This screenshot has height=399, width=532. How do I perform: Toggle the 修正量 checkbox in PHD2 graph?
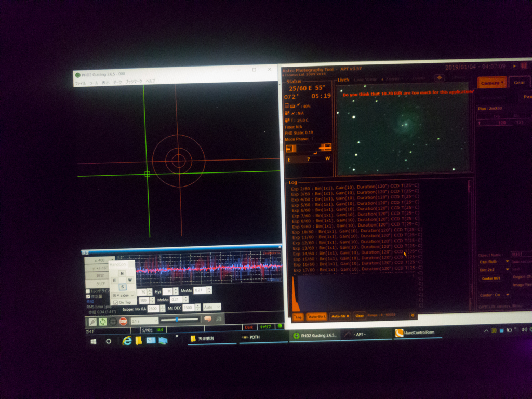point(88,296)
